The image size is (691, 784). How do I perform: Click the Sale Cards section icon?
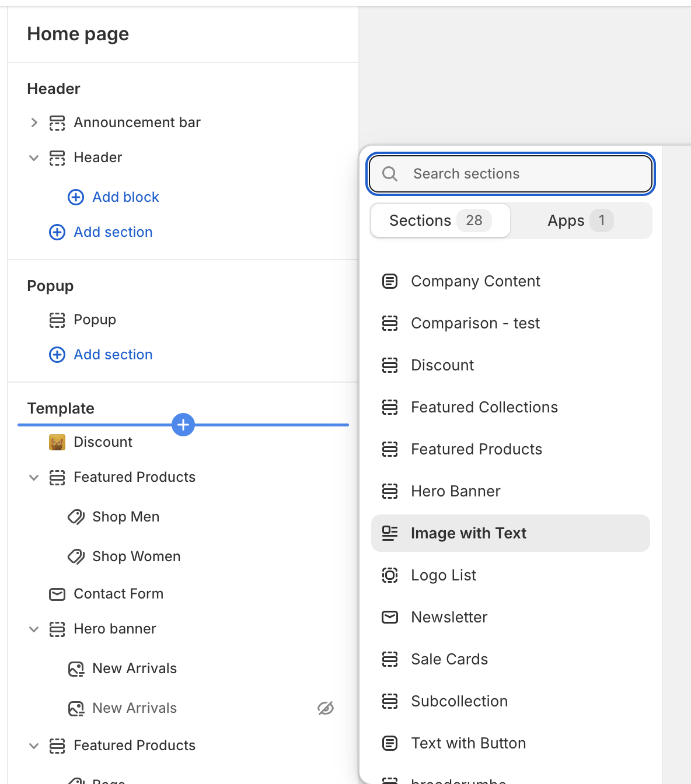[x=390, y=659]
